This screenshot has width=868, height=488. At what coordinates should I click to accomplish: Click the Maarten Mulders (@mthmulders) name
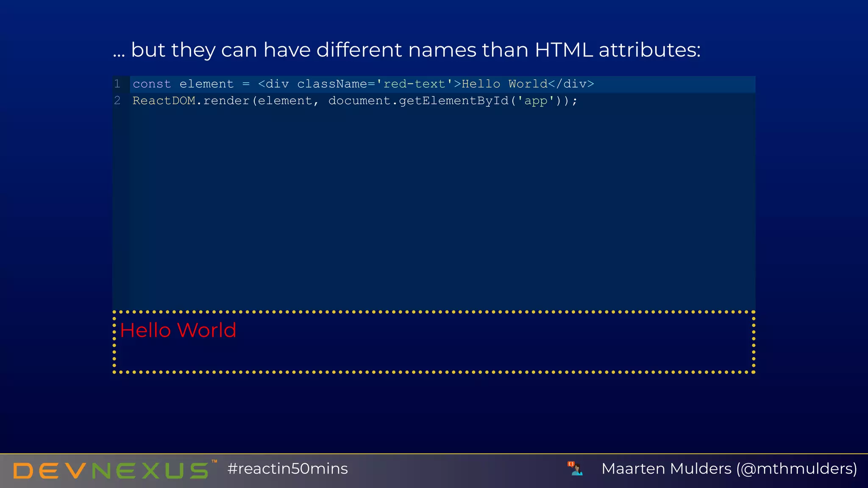pos(729,469)
